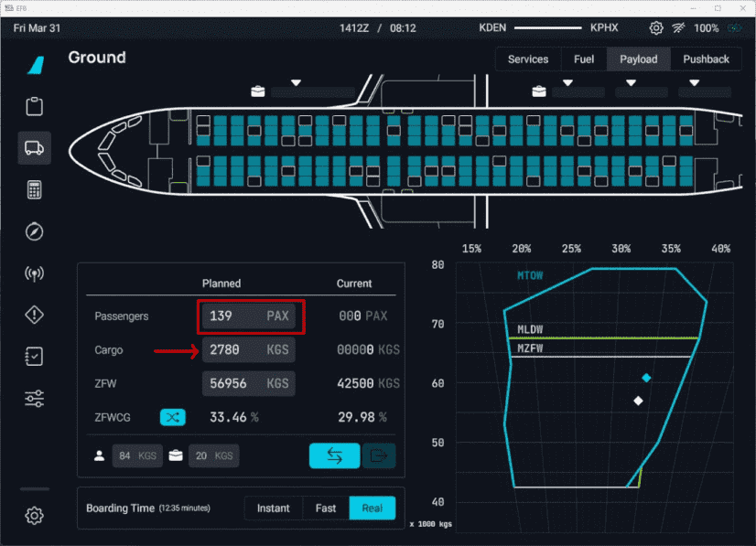Open the Failures warning diamond page

pyautogui.click(x=35, y=315)
